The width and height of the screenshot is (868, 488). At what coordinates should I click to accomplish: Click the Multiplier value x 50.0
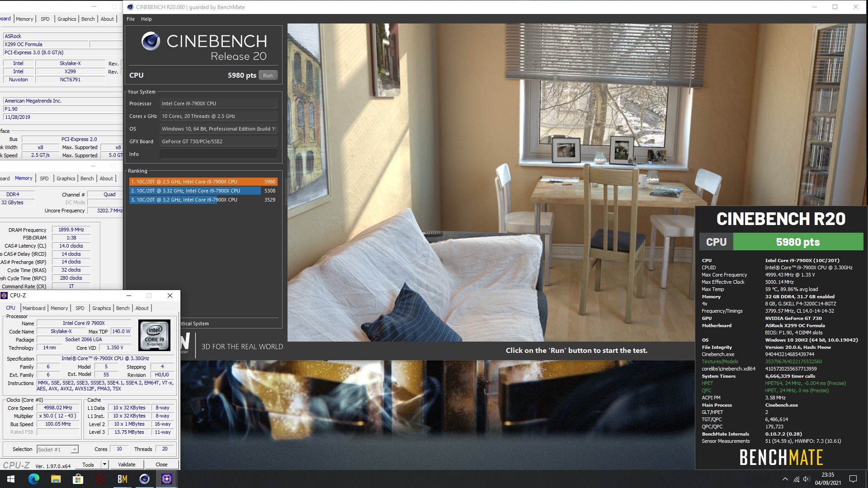58,416
